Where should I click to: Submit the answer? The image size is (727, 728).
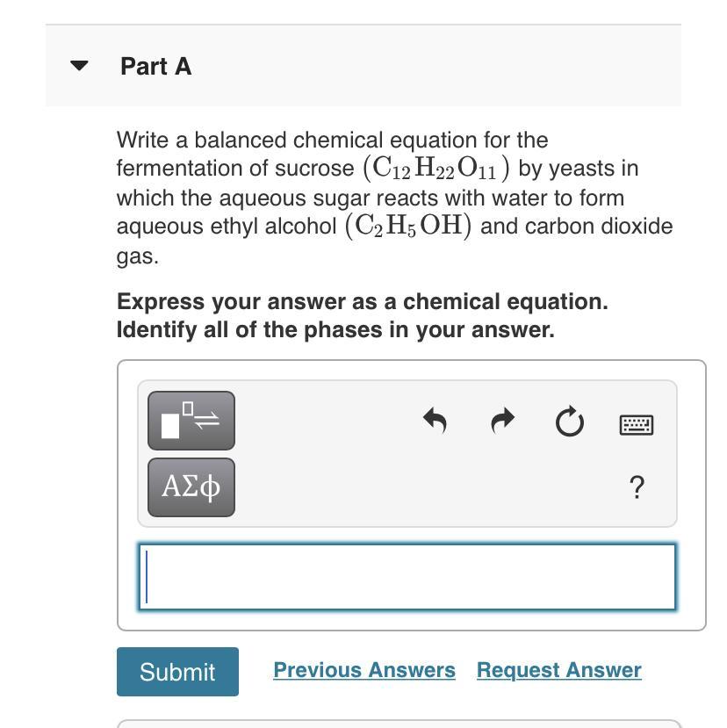[178, 671]
